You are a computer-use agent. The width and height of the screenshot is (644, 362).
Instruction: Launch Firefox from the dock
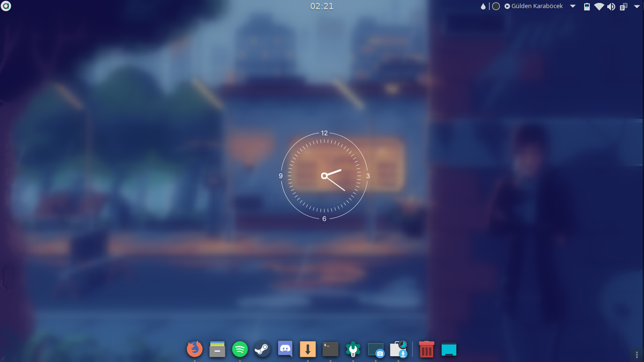195,349
